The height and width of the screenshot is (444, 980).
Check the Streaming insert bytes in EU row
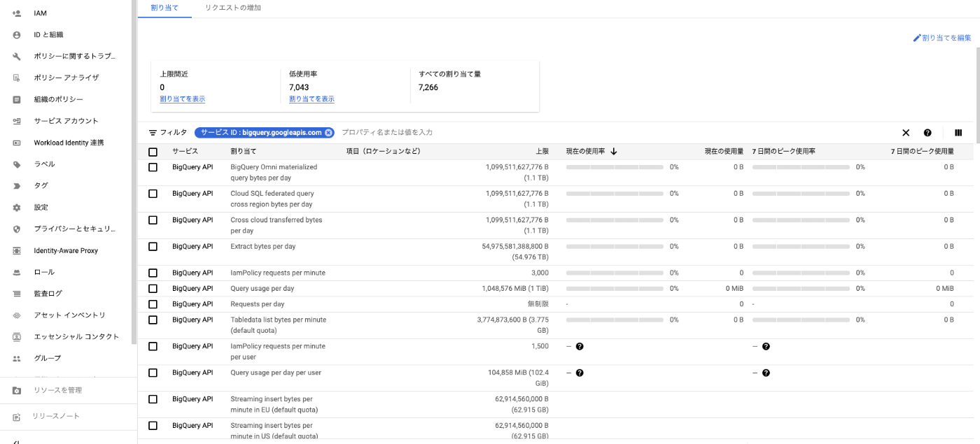[153, 399]
